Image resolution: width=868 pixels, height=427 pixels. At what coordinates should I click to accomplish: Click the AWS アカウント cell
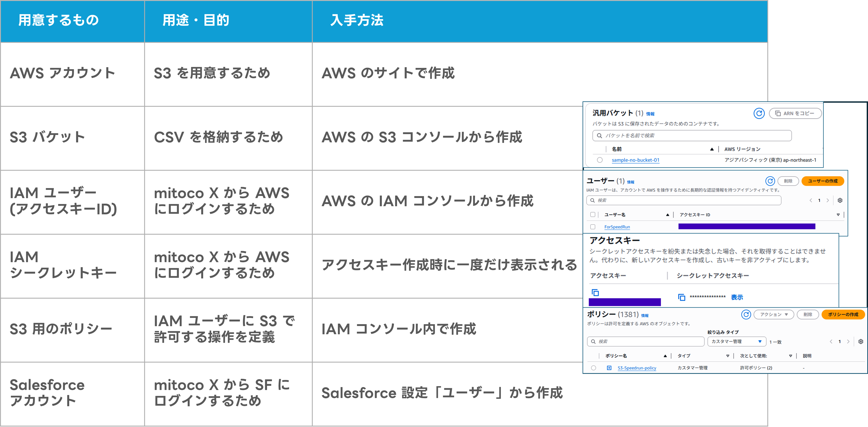pos(73,75)
